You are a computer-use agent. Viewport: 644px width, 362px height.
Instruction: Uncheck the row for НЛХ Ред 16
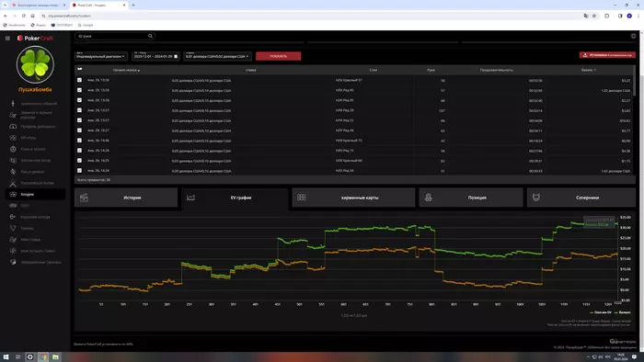tap(80, 151)
